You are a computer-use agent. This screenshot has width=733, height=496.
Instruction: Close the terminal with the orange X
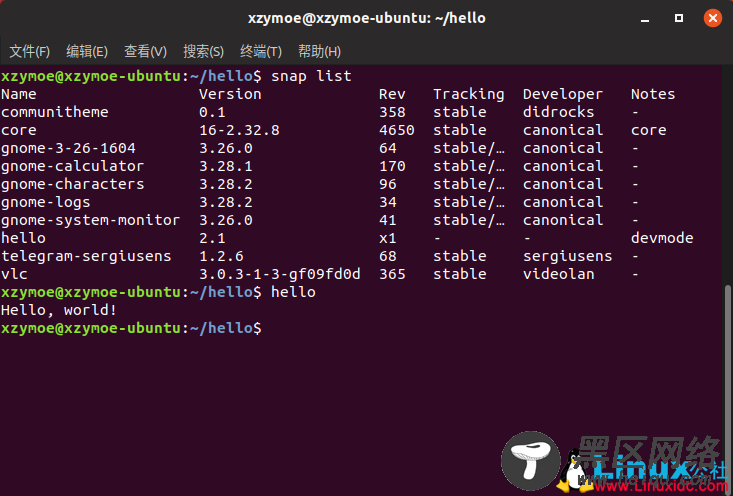click(712, 18)
